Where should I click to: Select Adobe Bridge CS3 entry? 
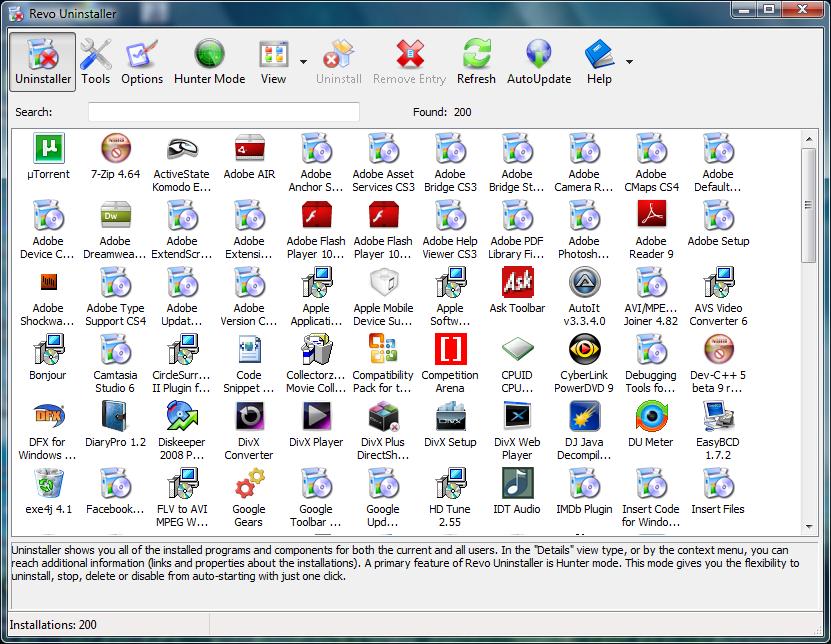(450, 163)
